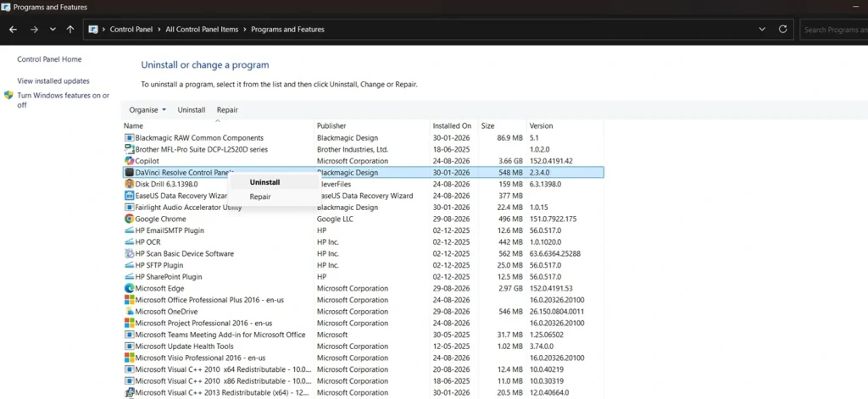Open the recent locations chevron
This screenshot has height=399, width=868.
[x=53, y=30]
